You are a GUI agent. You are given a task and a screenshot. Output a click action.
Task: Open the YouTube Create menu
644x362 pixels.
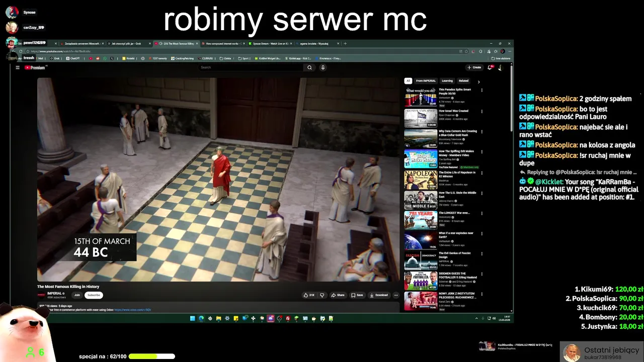pyautogui.click(x=474, y=67)
